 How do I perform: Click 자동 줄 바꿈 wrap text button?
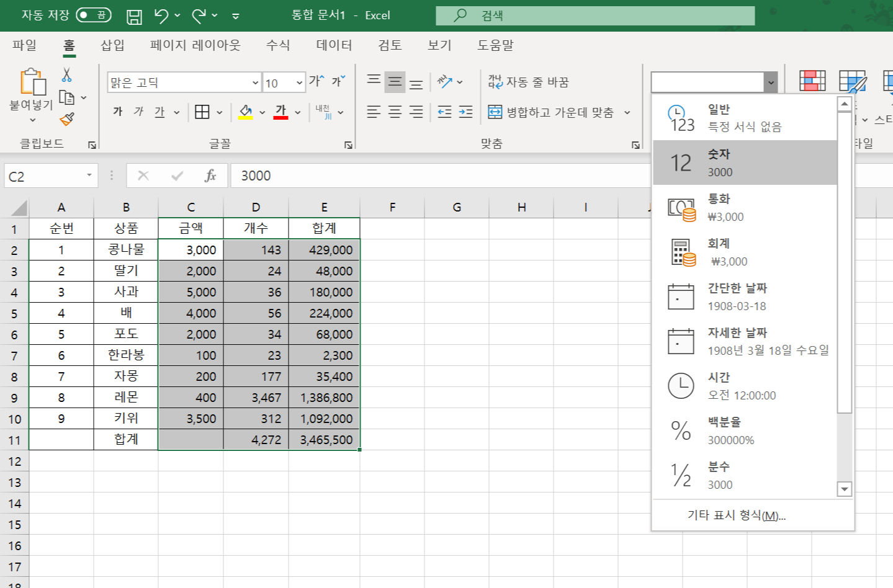529,82
